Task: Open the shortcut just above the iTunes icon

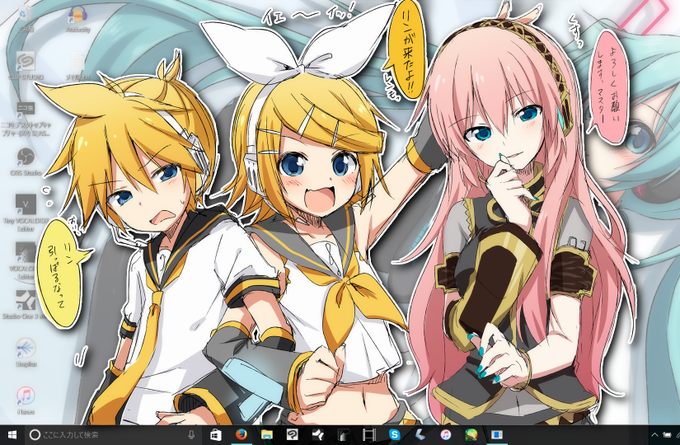Action: 26,352
